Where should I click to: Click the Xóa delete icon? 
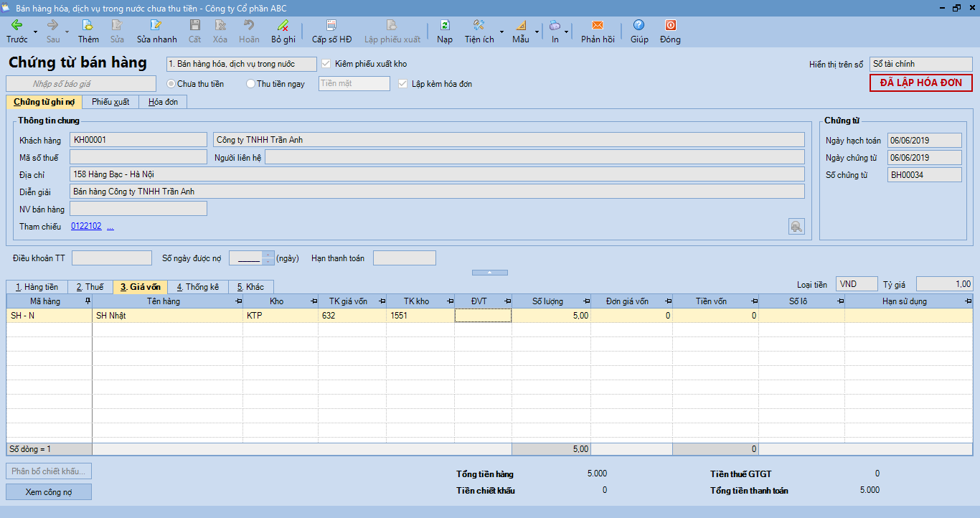point(220,32)
